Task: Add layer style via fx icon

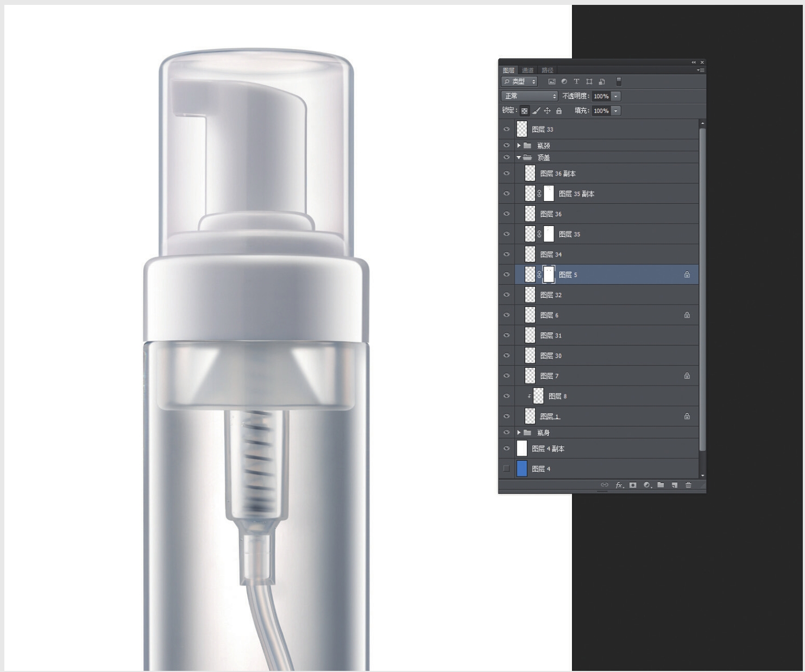Action: (x=619, y=485)
